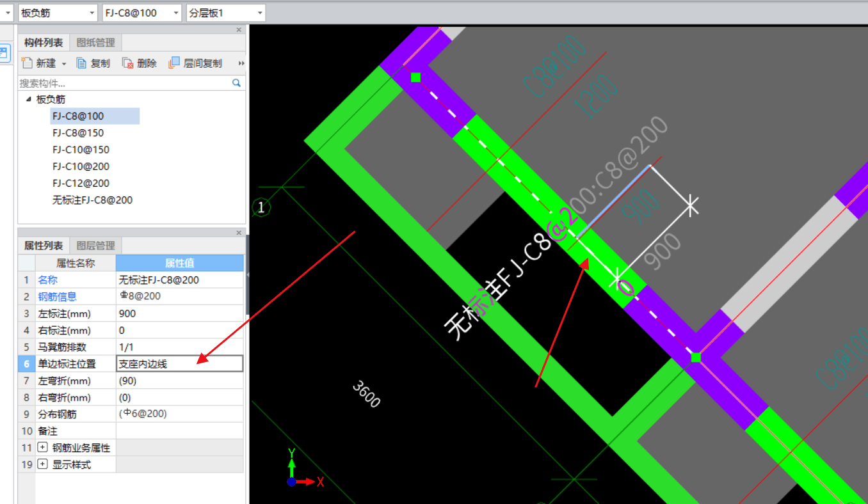868x504 pixels.
Task: Click 名称 property name link
Action: click(x=48, y=280)
